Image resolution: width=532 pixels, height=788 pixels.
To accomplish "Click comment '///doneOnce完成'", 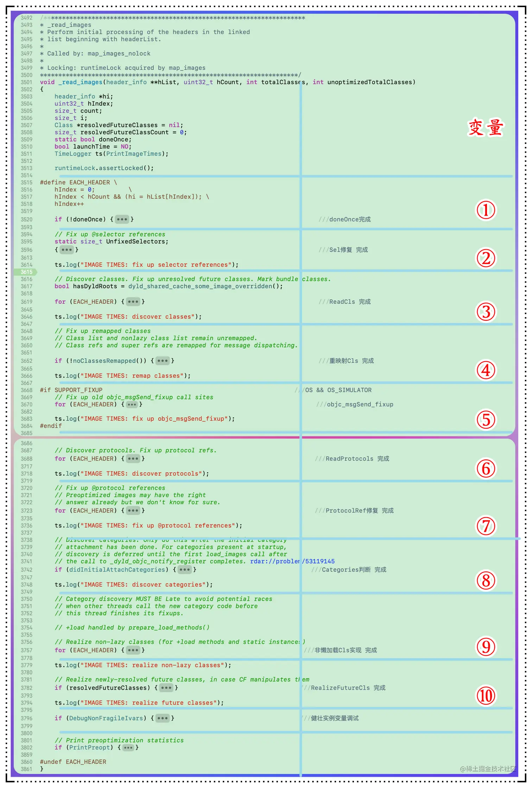I will pos(345,219).
